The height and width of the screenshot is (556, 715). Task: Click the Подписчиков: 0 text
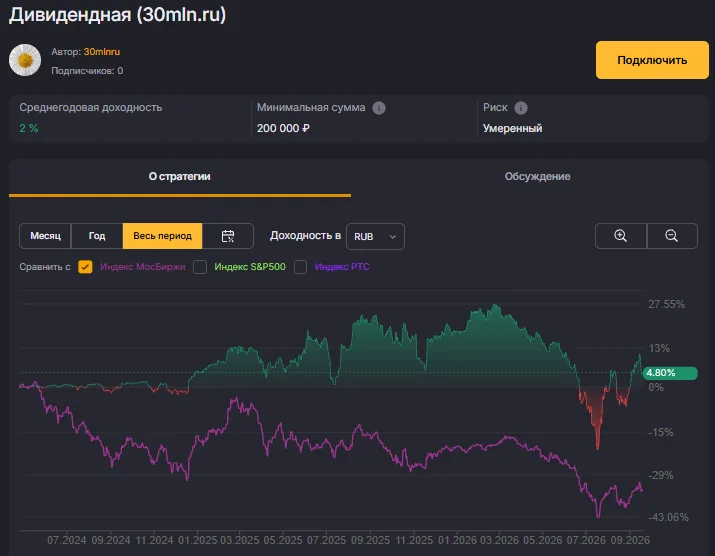[87, 71]
